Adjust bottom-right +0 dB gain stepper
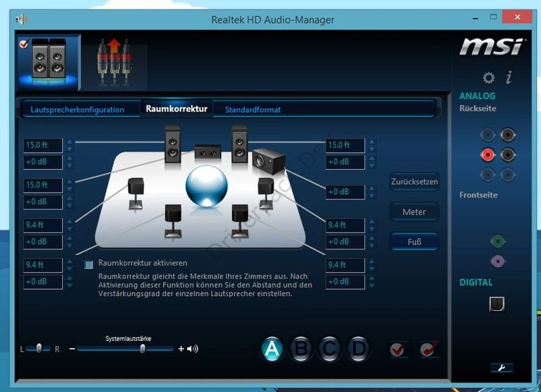 (372, 282)
